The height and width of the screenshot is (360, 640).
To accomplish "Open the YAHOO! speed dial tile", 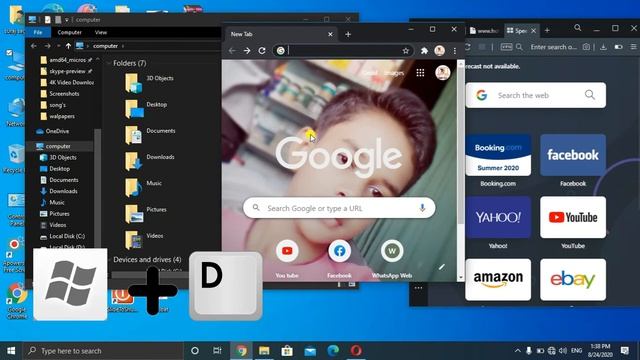I will click(498, 217).
